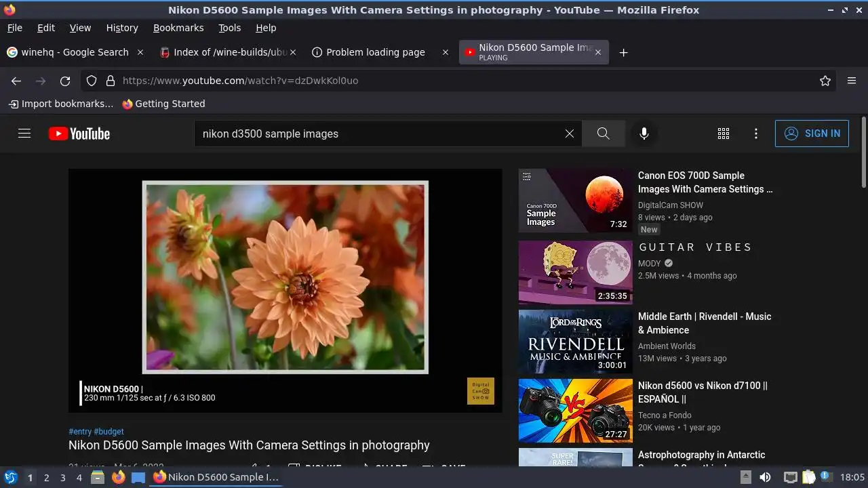The height and width of the screenshot is (488, 868).
Task: Start voice search with microphone icon
Action: click(644, 134)
